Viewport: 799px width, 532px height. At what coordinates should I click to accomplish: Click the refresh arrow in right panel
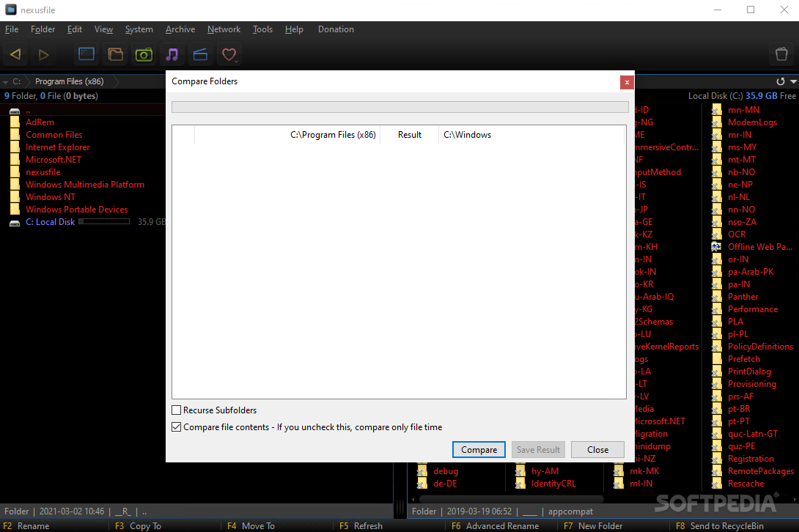[x=780, y=81]
